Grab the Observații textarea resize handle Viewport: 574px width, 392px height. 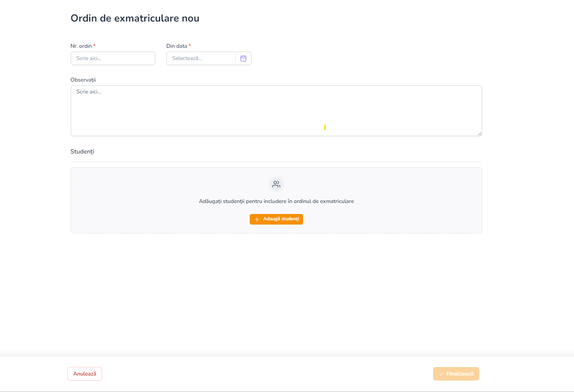(x=480, y=134)
